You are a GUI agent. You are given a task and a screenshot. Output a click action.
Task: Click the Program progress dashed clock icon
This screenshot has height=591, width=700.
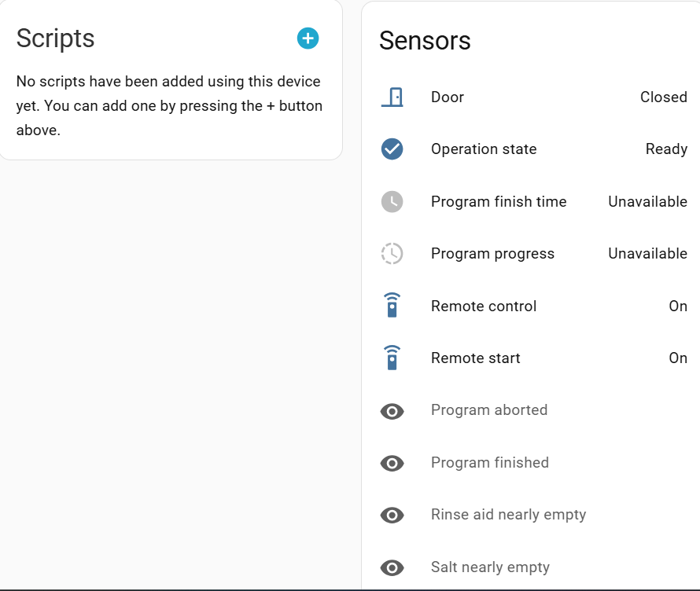(392, 254)
